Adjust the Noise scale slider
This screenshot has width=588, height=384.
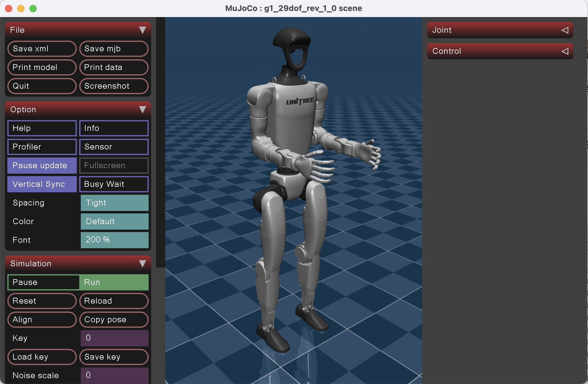click(114, 375)
